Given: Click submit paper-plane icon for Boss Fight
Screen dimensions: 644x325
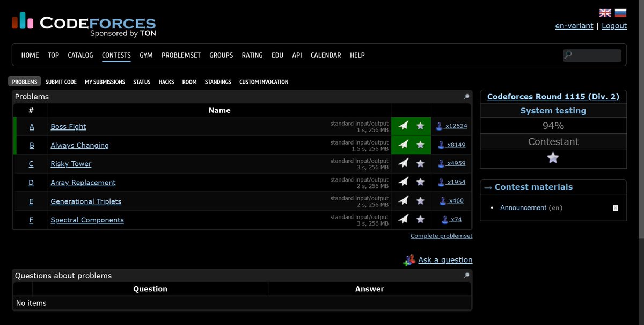Looking at the screenshot, I should [x=404, y=126].
